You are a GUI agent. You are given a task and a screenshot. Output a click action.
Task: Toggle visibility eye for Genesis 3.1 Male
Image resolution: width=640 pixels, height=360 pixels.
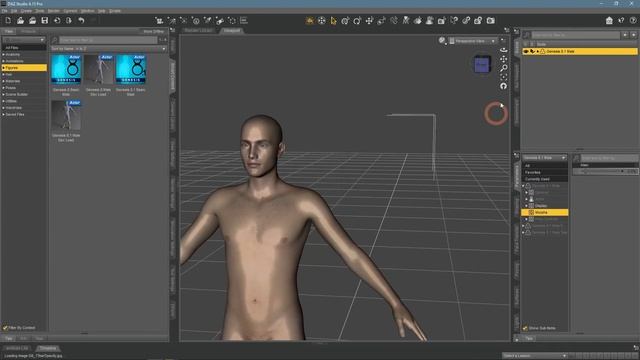(526, 51)
